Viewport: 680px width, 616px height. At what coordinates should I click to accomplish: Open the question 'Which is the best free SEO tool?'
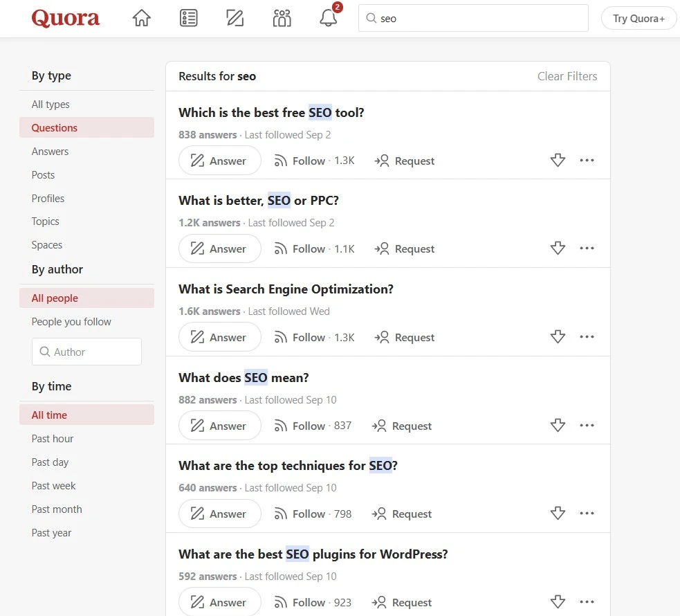271,112
